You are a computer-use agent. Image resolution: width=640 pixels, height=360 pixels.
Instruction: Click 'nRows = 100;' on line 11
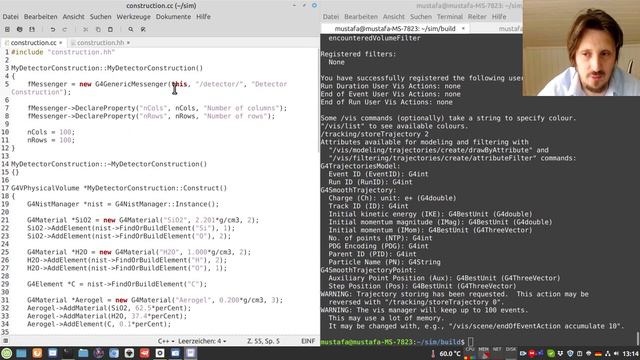click(51, 140)
